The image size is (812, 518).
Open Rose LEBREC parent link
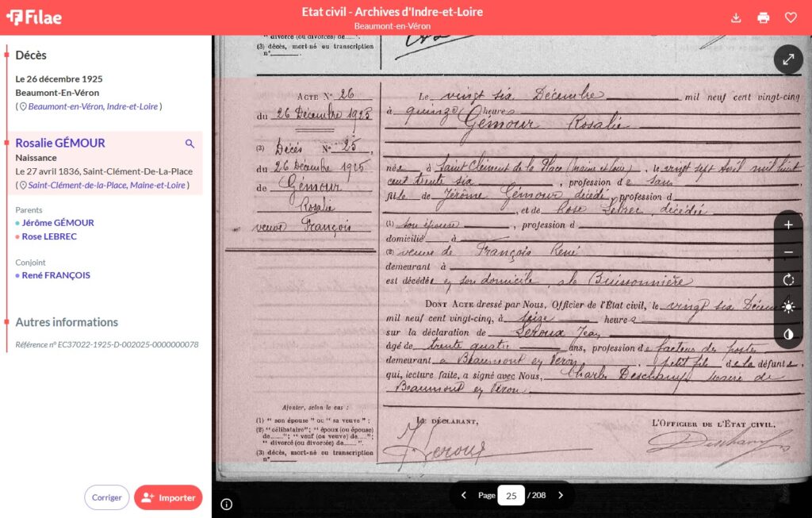(x=49, y=236)
